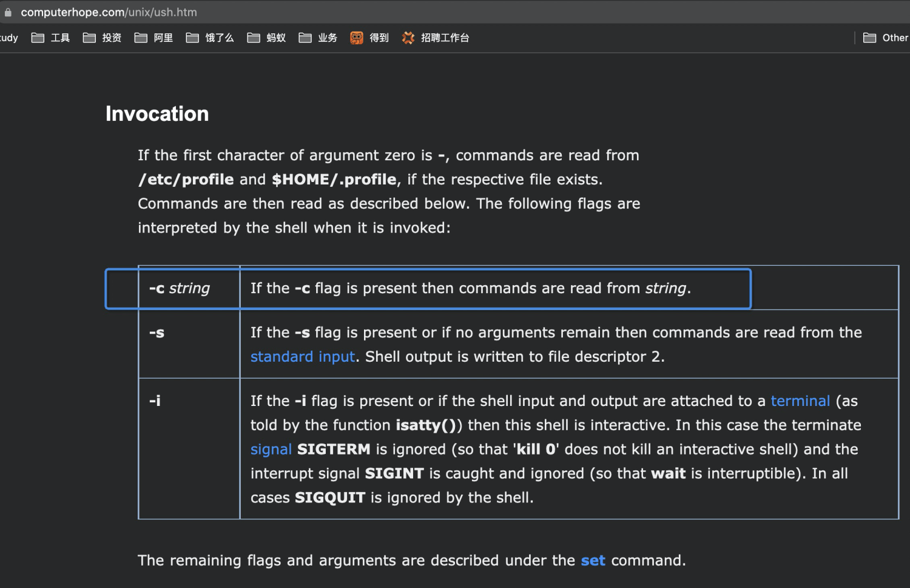Open the 工具 bookmark folder
This screenshot has width=910, height=588.
click(51, 38)
